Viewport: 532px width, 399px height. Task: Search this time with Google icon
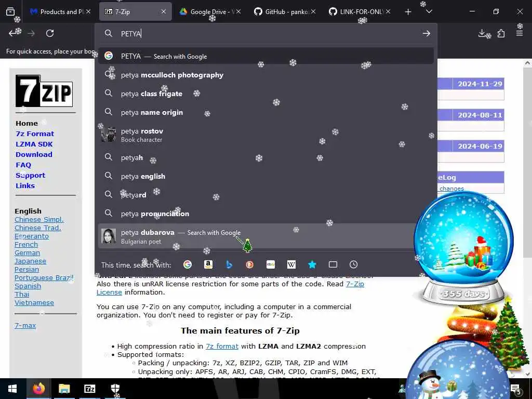point(187,264)
